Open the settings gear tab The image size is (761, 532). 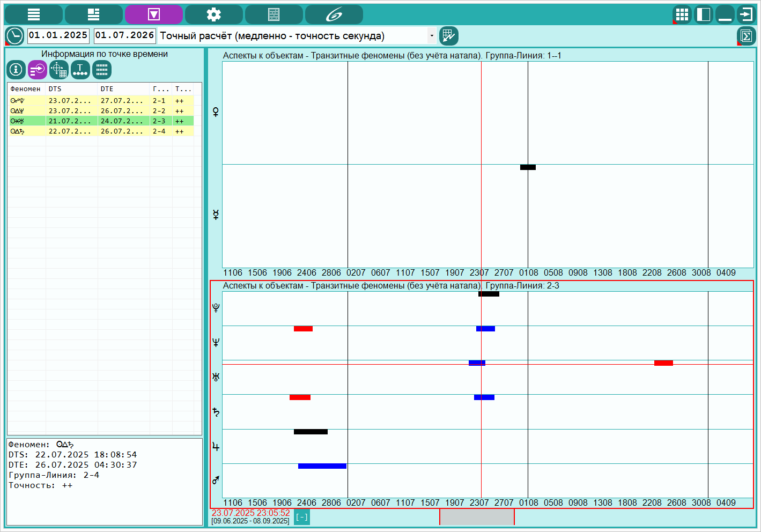coord(214,14)
